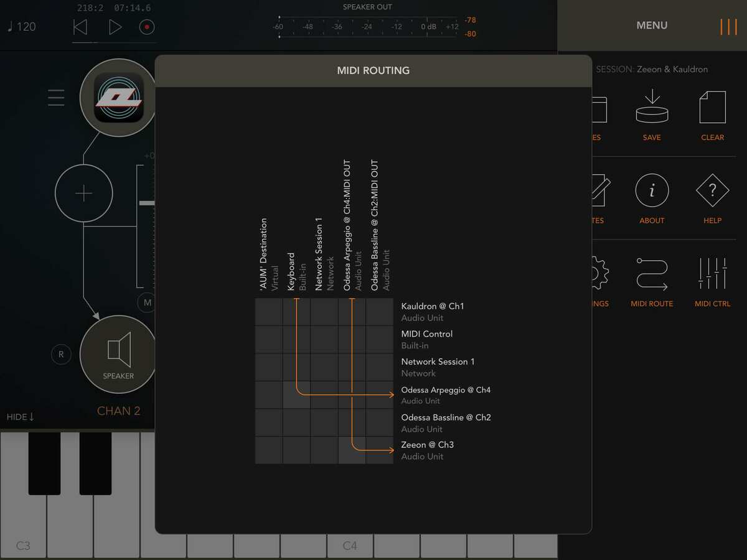Image resolution: width=747 pixels, height=560 pixels.
Task: Toggle 'AUM' Destination to Kauldron @ Ch1 cell
Action: click(x=269, y=312)
